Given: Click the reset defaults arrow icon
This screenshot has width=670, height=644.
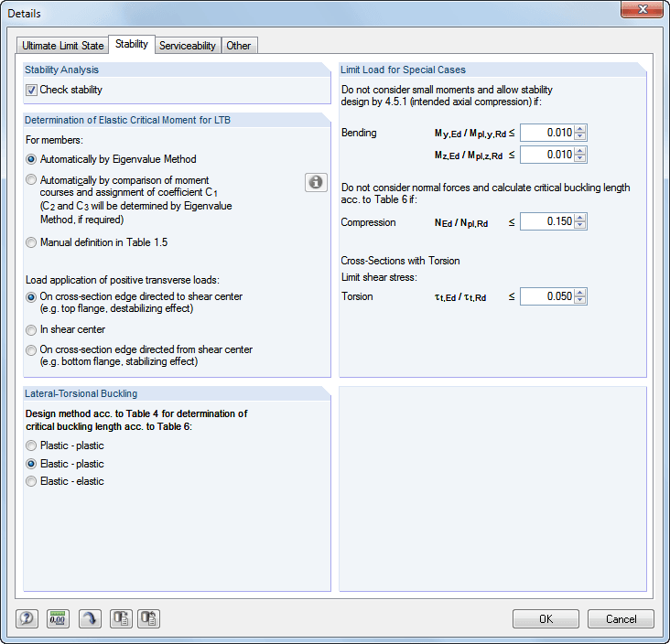Looking at the screenshot, I should tap(90, 618).
